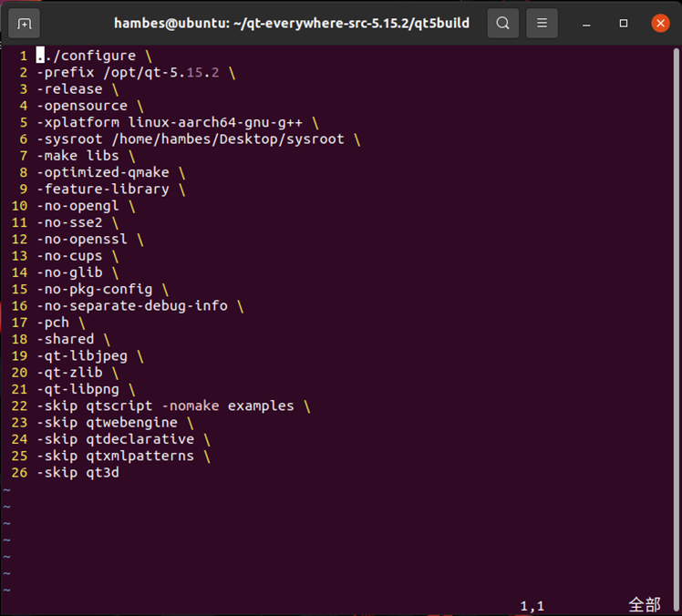Click the -no-separate-debug-info option
This screenshot has height=616, width=682.
pyautogui.click(x=131, y=305)
